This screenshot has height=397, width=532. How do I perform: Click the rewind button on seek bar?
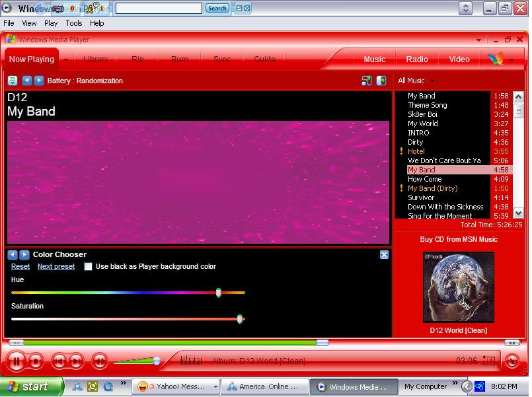coord(16,343)
